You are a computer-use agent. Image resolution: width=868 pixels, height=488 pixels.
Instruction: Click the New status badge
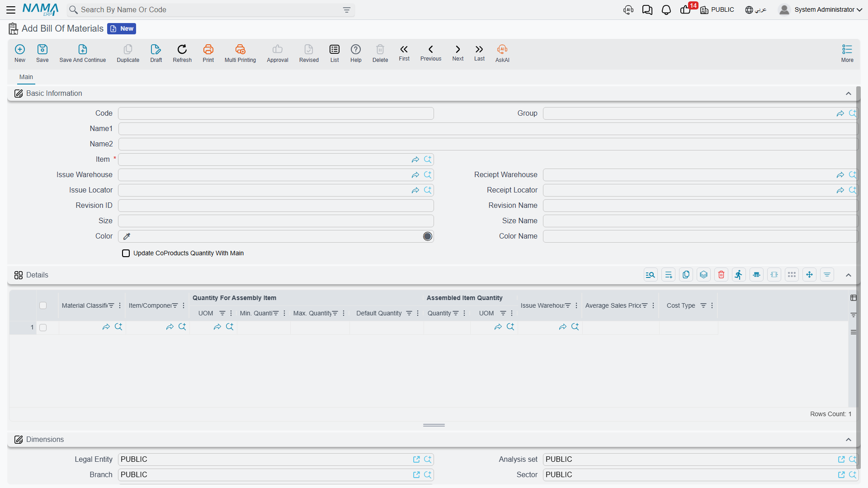point(122,28)
